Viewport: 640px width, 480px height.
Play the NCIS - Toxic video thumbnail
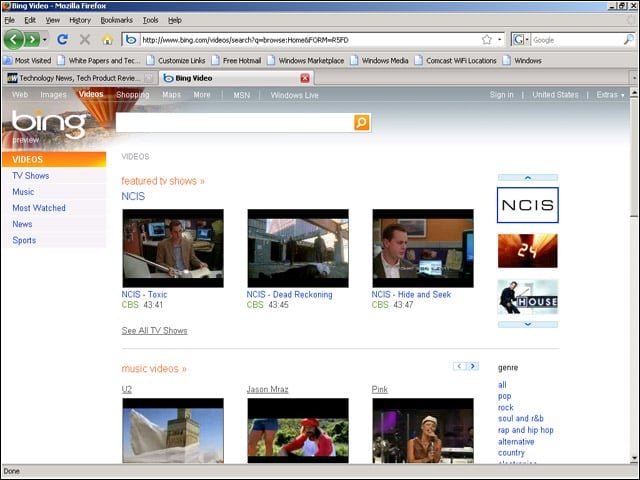coord(173,248)
